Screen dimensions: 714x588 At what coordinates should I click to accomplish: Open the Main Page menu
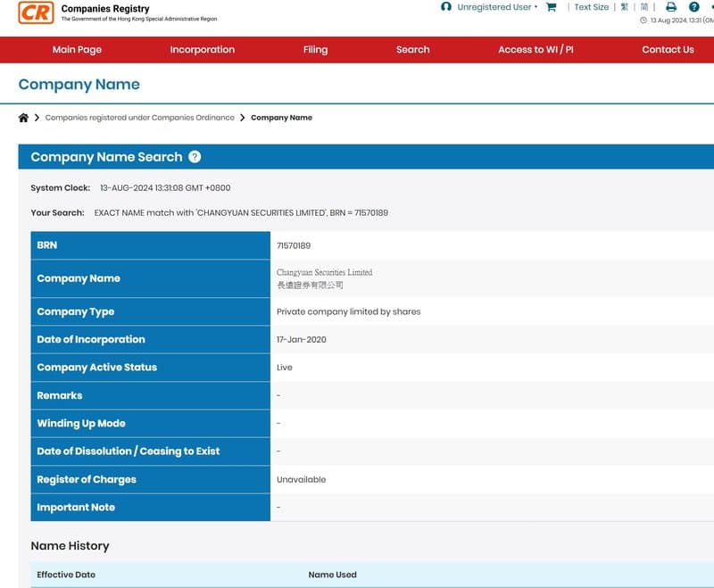(77, 50)
